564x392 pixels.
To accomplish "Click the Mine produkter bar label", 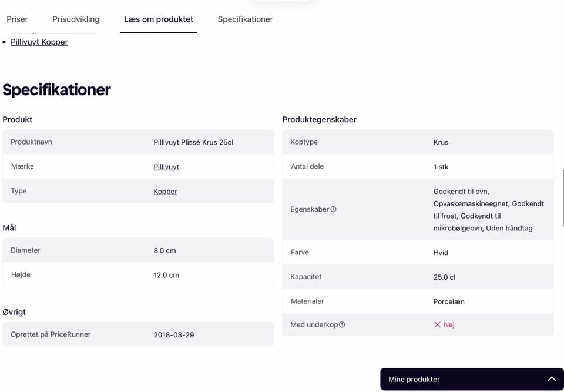I will click(x=414, y=379).
